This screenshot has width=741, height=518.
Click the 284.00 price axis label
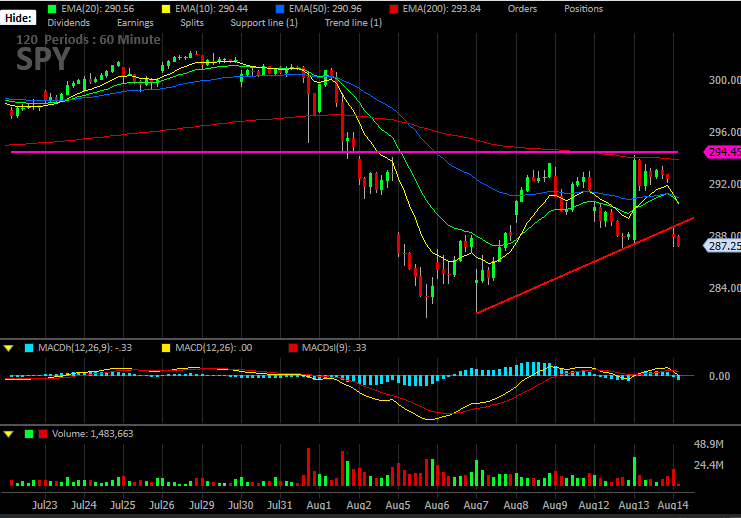click(724, 288)
